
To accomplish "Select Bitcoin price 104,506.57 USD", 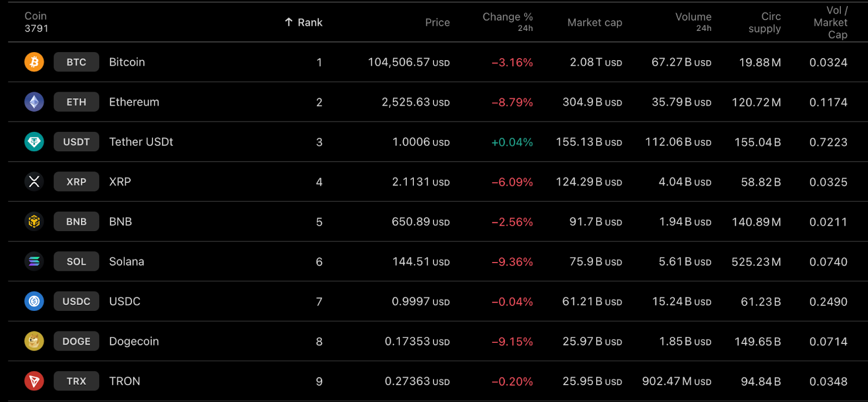I will pos(409,62).
